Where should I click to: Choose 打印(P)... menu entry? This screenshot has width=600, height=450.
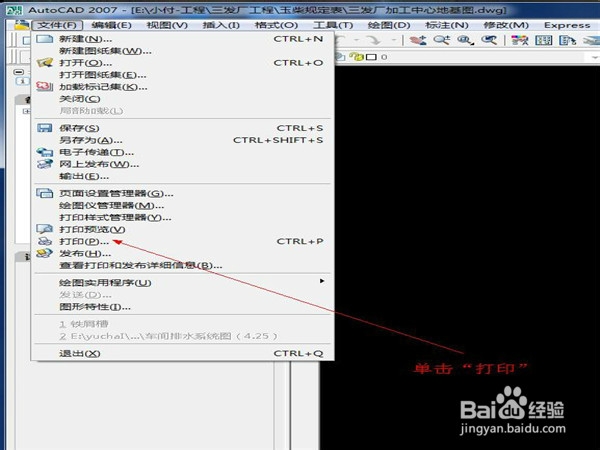pyautogui.click(x=183, y=241)
